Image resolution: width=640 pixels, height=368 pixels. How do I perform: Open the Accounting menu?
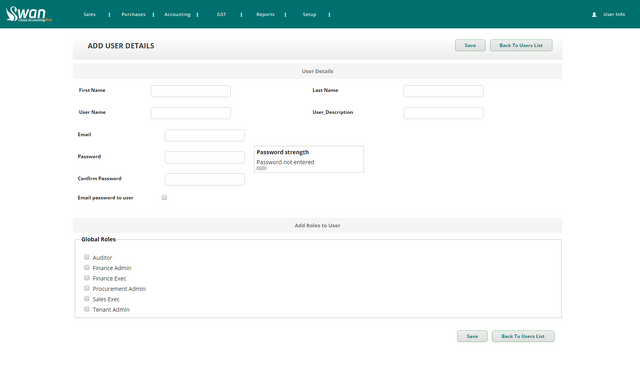(177, 14)
